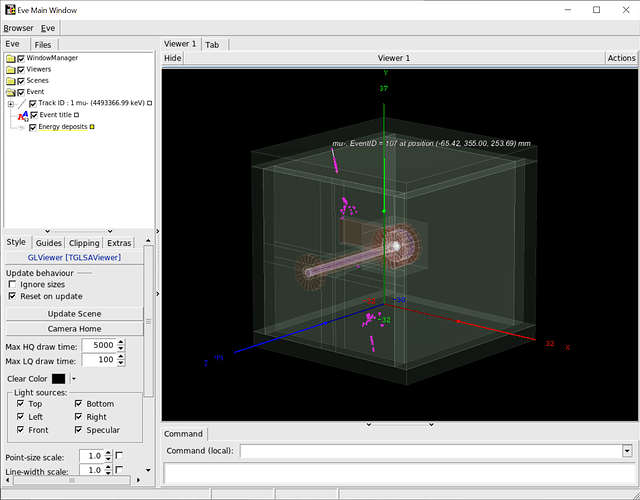
Task: Enable Ignore sizes option
Action: point(12,284)
